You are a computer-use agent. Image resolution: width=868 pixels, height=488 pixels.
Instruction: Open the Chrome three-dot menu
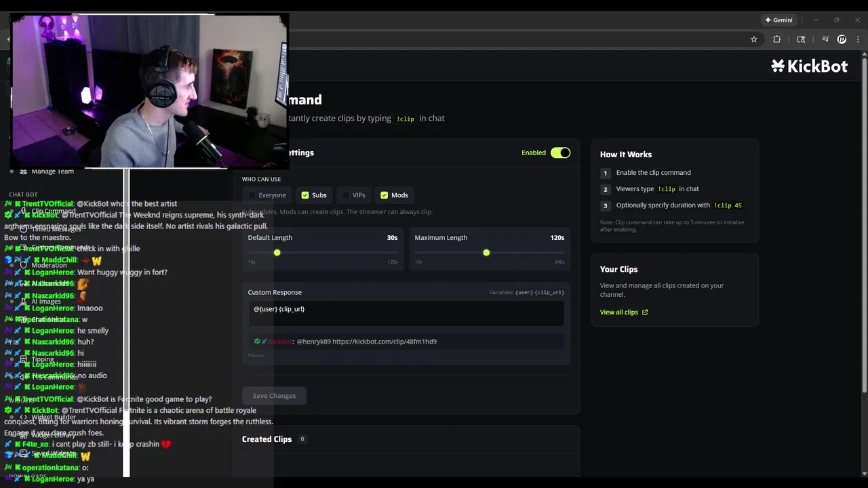857,39
